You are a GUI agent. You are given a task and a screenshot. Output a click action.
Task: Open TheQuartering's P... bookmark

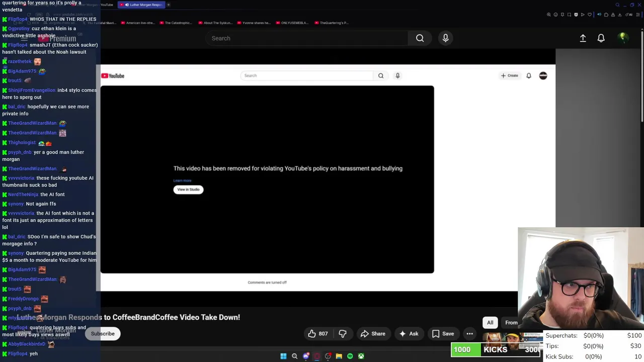click(331, 23)
